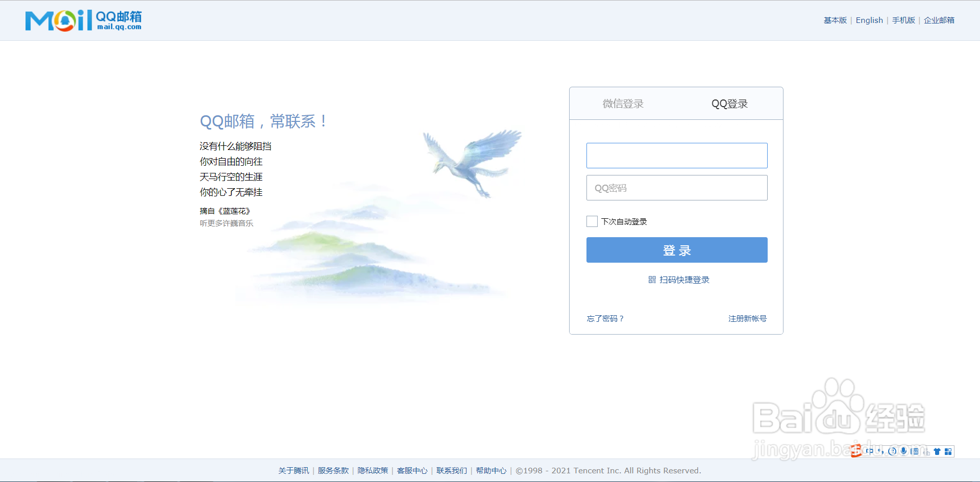980x482 pixels.
Task: Click the Sogou input method logo
Action: pyautogui.click(x=856, y=451)
